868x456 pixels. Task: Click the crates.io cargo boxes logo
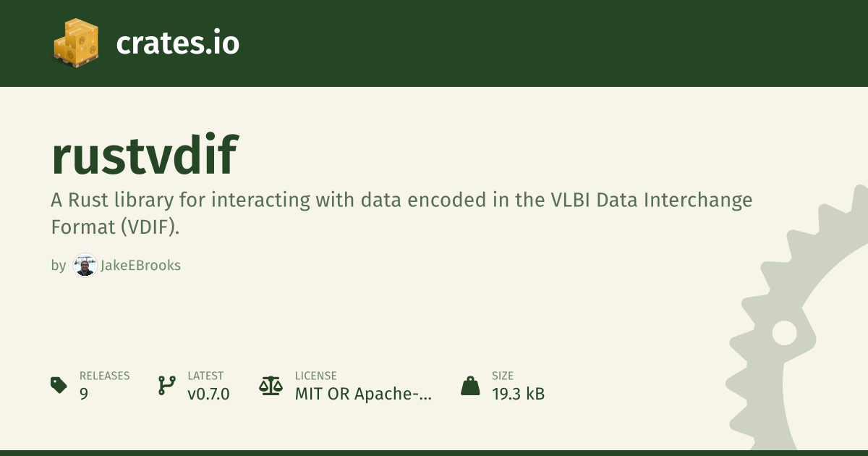75,43
